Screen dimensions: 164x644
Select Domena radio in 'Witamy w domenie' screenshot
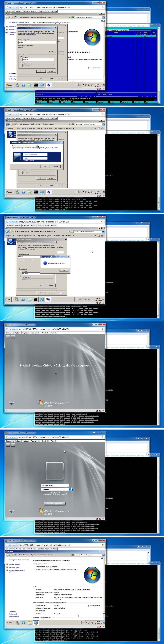click(x=21, y=271)
